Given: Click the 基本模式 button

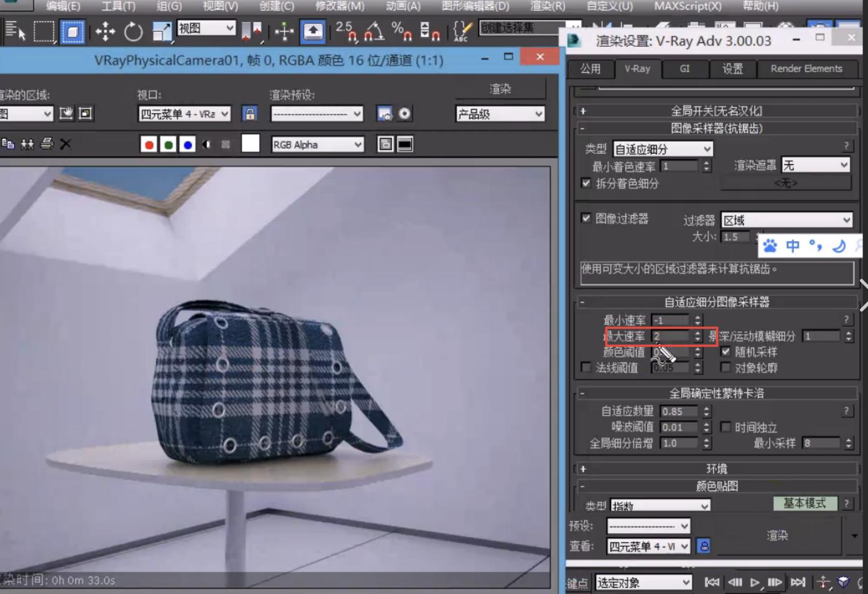Looking at the screenshot, I should 805,503.
